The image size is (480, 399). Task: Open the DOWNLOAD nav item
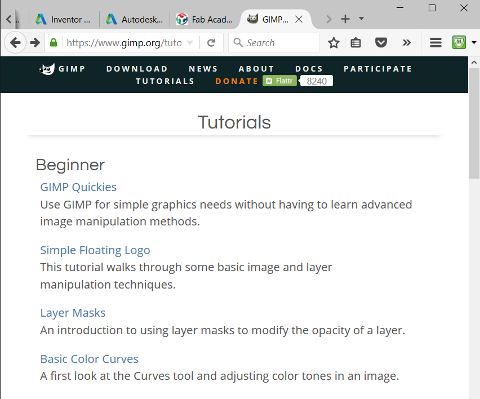pyautogui.click(x=137, y=69)
